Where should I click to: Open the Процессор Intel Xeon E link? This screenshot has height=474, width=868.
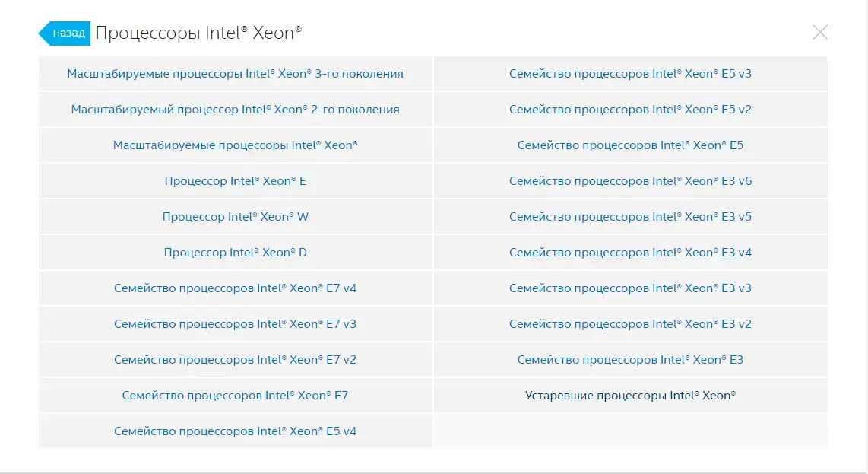coord(236,181)
